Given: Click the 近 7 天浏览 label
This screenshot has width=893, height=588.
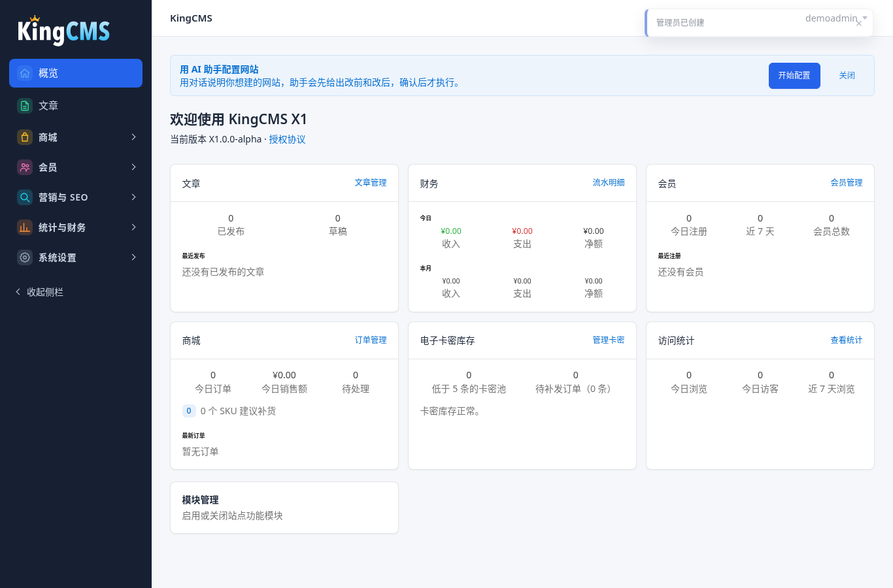Looking at the screenshot, I should pos(832,389).
